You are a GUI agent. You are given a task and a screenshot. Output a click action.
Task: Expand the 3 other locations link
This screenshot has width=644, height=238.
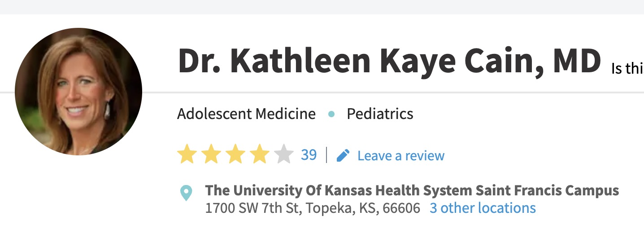[483, 208]
